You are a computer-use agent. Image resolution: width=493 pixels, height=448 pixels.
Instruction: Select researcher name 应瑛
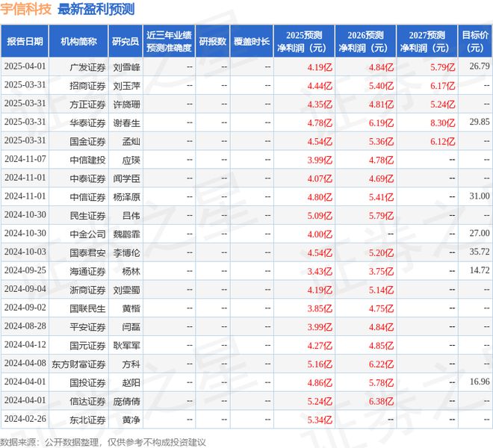click(131, 160)
